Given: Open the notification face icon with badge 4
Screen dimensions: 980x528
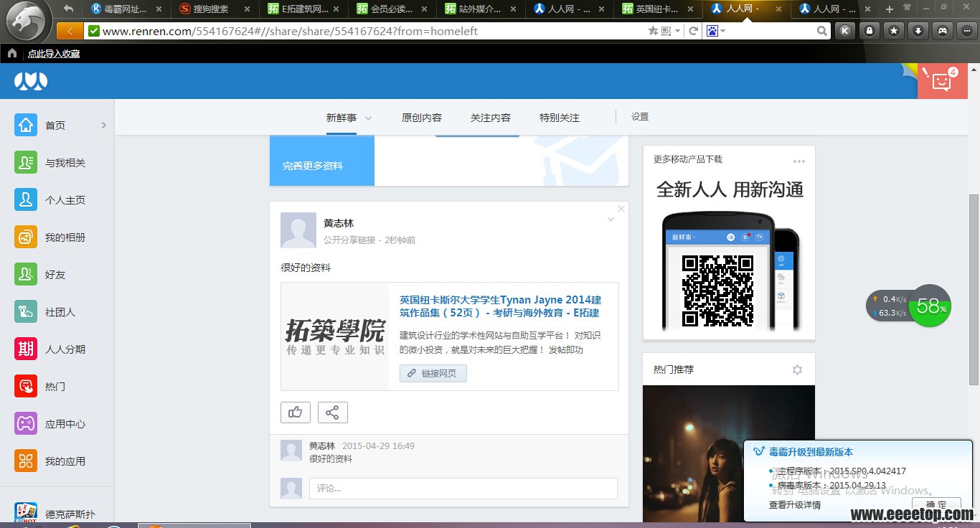Looking at the screenshot, I should point(942,81).
